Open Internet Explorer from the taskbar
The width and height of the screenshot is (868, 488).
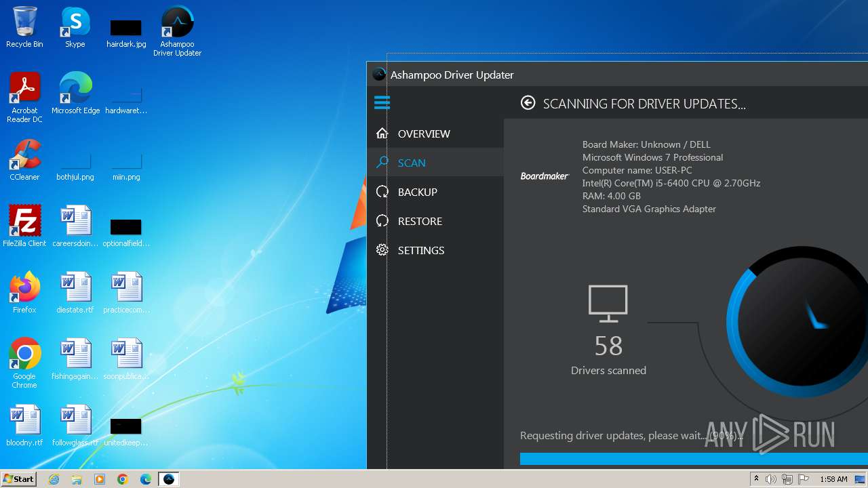pos(54,479)
